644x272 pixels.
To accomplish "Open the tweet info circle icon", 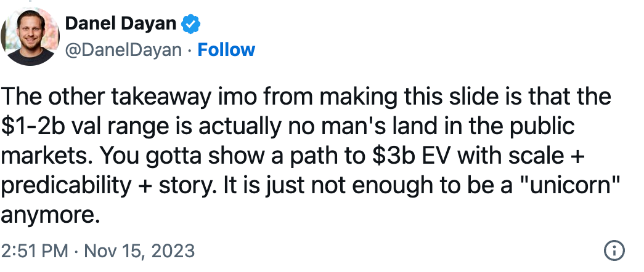I will (x=614, y=250).
